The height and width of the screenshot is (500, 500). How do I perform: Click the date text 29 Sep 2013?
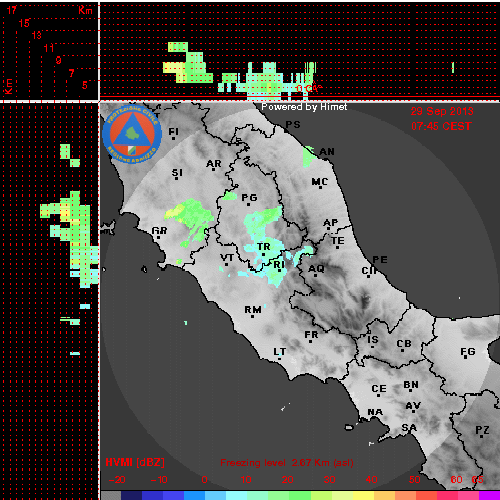(x=442, y=111)
